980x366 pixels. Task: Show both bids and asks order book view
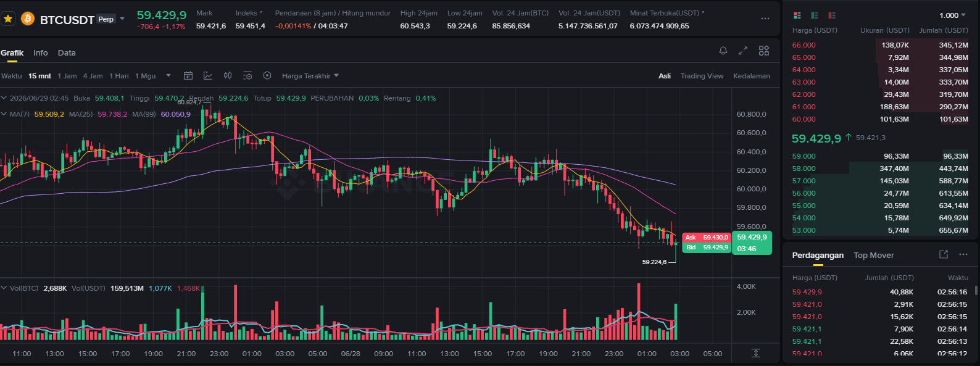(x=797, y=15)
